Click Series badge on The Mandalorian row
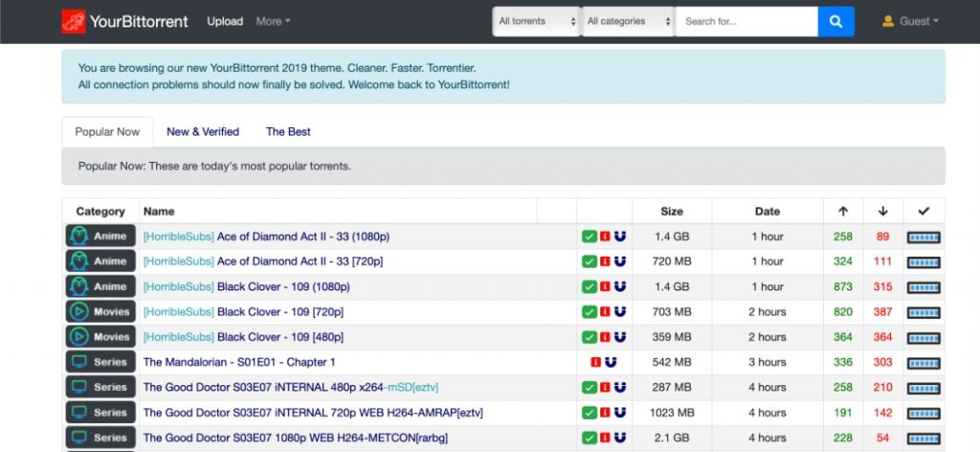The image size is (980, 452). [100, 362]
